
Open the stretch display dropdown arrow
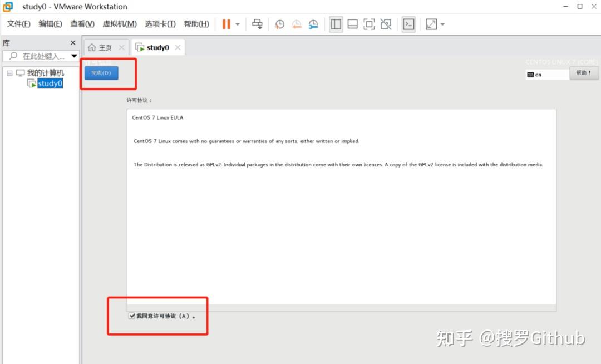(x=443, y=24)
